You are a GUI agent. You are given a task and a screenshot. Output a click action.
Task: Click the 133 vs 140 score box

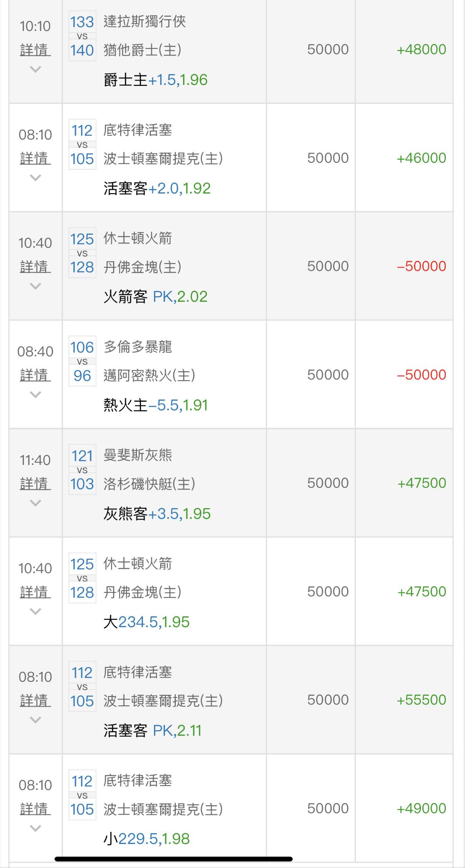click(82, 36)
